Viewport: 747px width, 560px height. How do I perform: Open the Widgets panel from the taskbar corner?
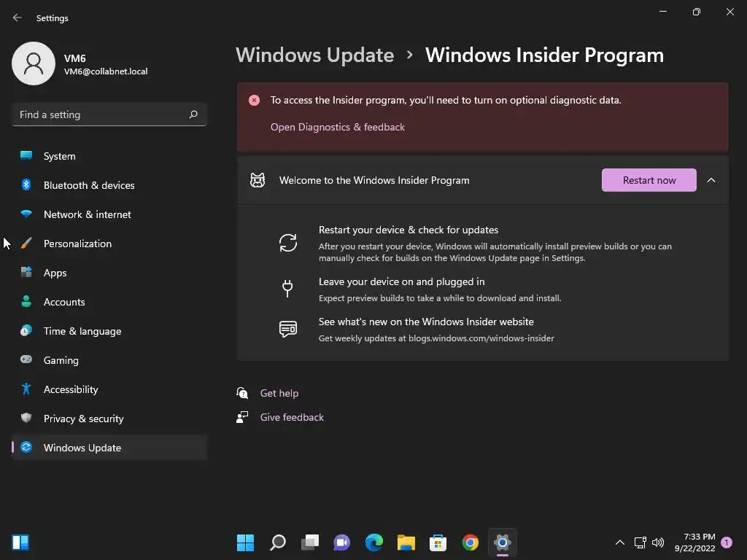(20, 542)
